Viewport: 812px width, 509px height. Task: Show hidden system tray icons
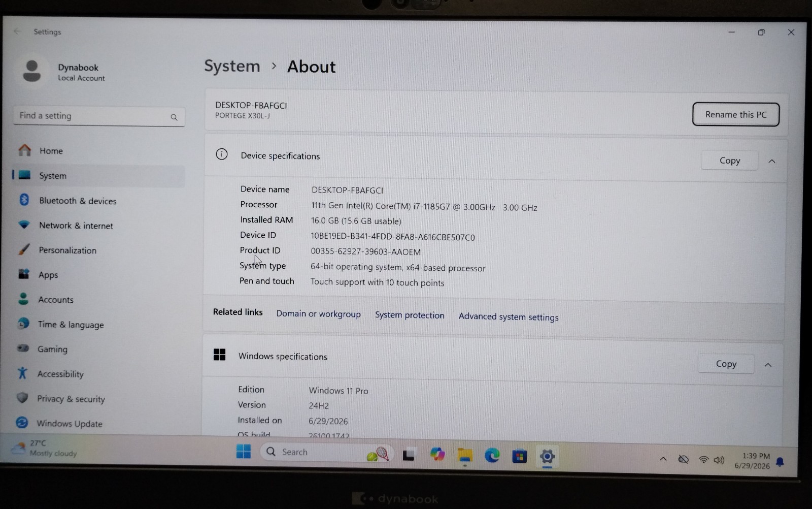(x=663, y=459)
